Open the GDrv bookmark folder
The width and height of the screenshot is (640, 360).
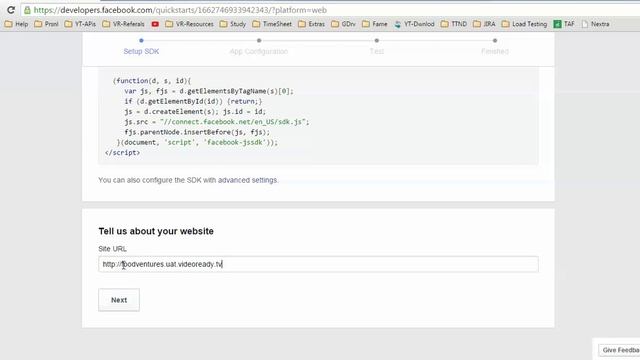[x=343, y=24]
